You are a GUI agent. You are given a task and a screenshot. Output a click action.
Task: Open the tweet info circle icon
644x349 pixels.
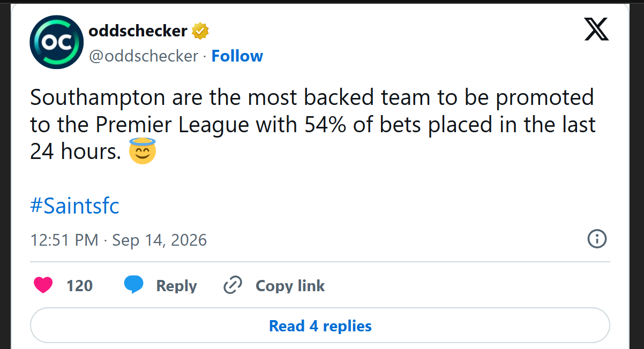597,239
